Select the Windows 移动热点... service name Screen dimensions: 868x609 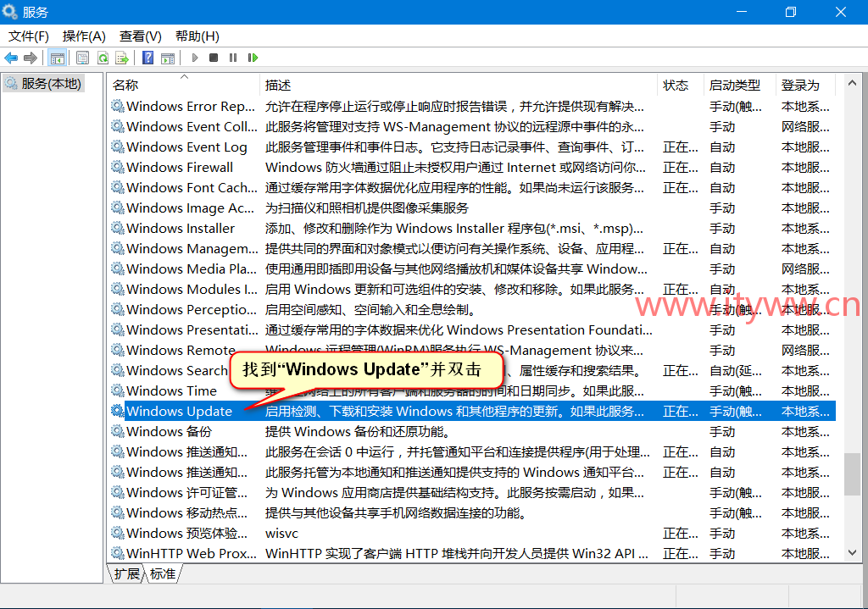coord(187,512)
